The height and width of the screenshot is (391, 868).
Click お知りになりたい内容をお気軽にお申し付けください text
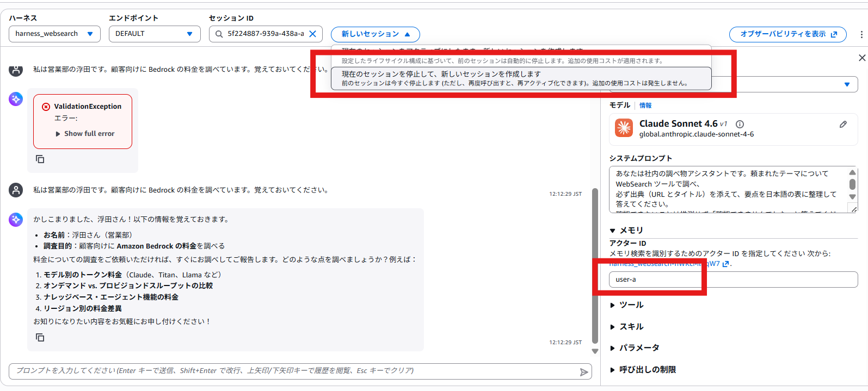(x=122, y=322)
